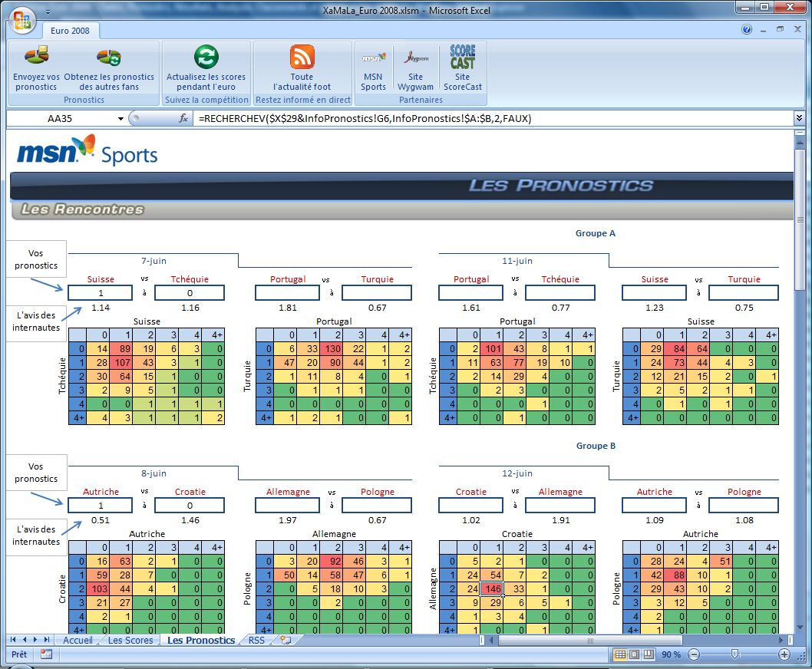This screenshot has height=669, width=812.
Task: Select Croatie score box for 8-juin match
Action: point(190,506)
